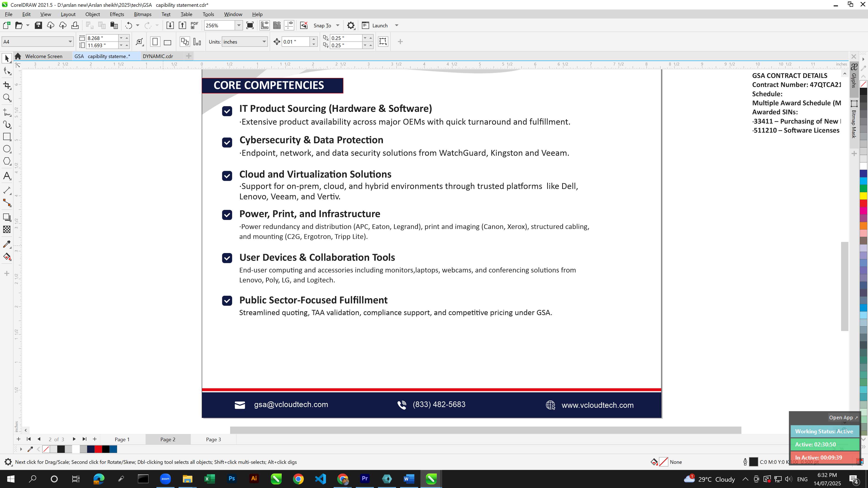Open page width dropdown arrow
This screenshot has width=868, height=488.
[x=121, y=38]
